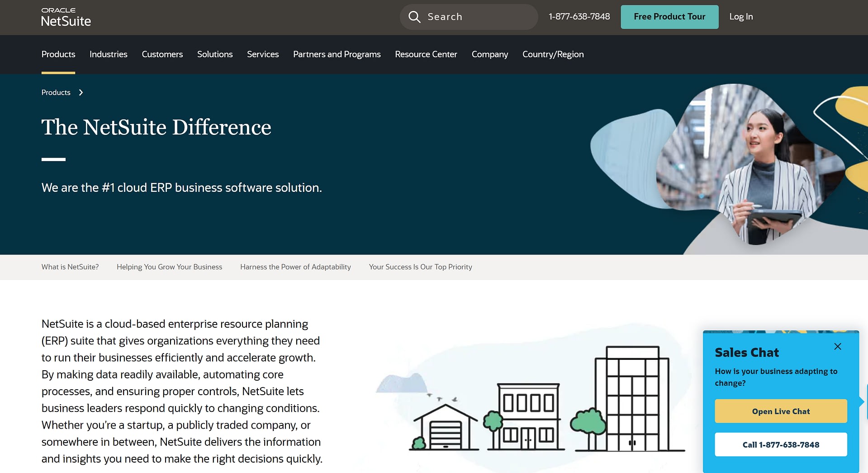868x473 pixels.
Task: Select Harness the Power of Adaptability tab
Action: click(x=295, y=267)
